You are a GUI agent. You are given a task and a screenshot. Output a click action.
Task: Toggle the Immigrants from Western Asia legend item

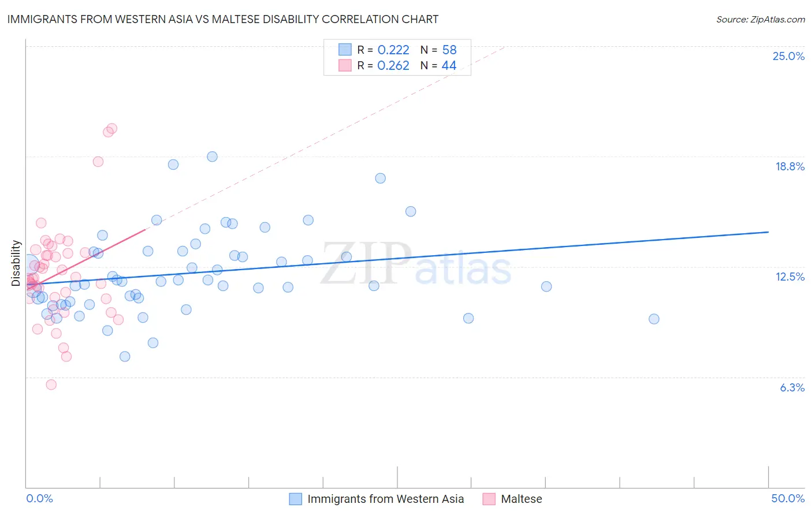coord(377,499)
